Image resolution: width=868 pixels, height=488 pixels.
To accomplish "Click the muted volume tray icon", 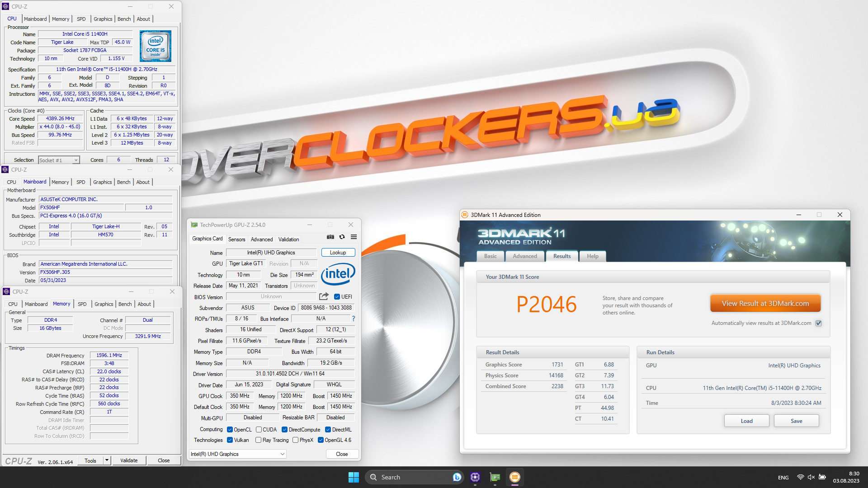I will [x=811, y=477].
